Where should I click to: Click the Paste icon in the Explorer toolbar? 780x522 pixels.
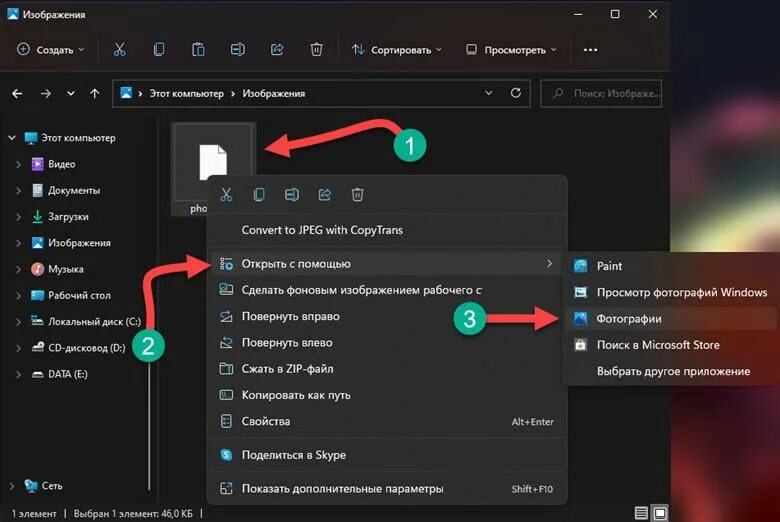pos(198,49)
